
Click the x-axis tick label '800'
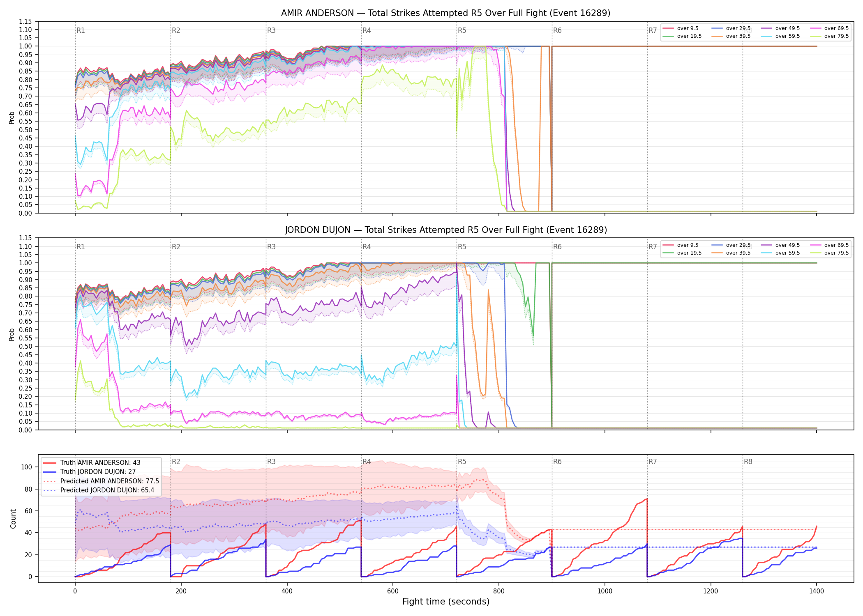499,591
